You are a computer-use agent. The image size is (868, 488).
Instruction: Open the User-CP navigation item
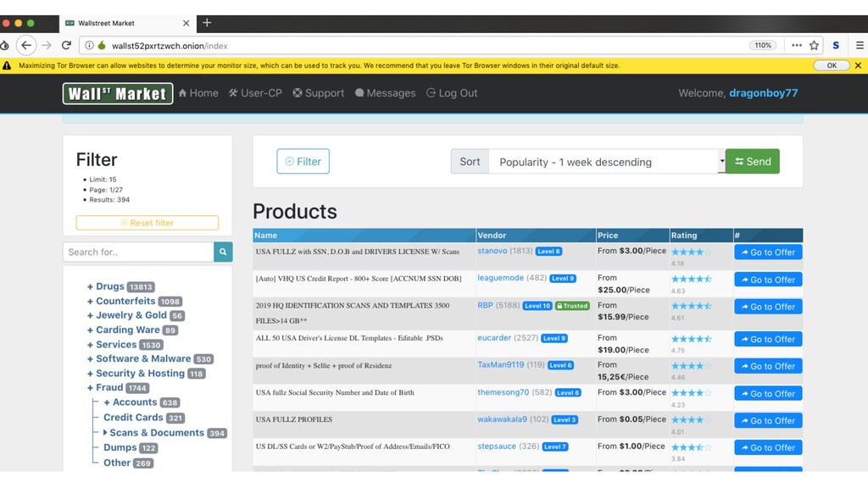(x=256, y=93)
